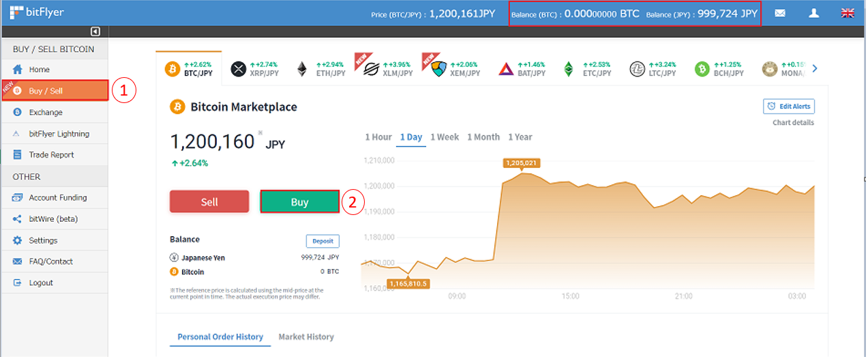Collapse the sidebar with arrow icon
Screen dimensions: 868x357
[95, 31]
